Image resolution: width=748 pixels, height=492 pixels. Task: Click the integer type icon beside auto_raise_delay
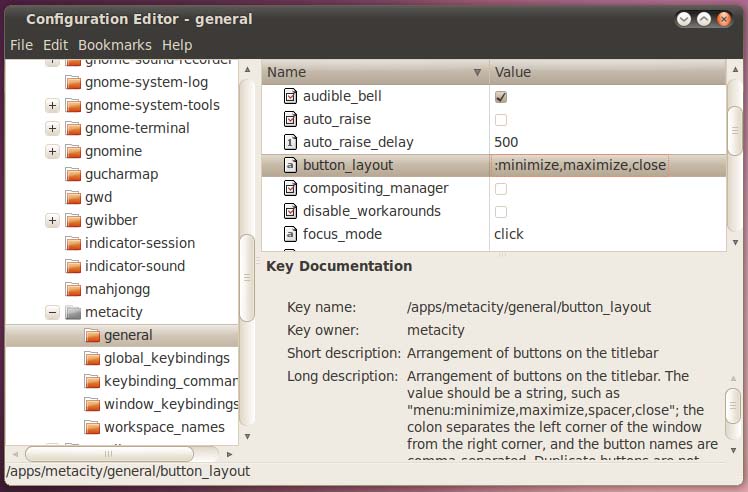(291, 142)
